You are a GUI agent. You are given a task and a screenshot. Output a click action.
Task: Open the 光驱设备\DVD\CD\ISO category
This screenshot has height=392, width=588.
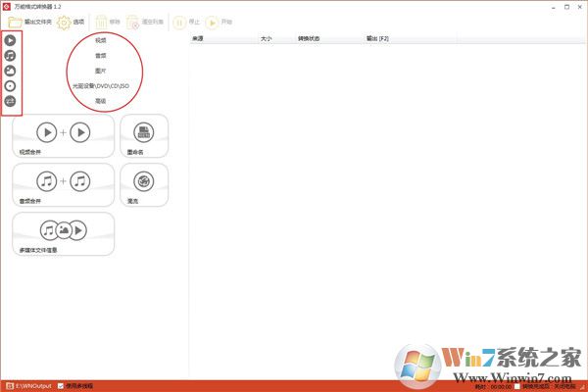pos(101,86)
